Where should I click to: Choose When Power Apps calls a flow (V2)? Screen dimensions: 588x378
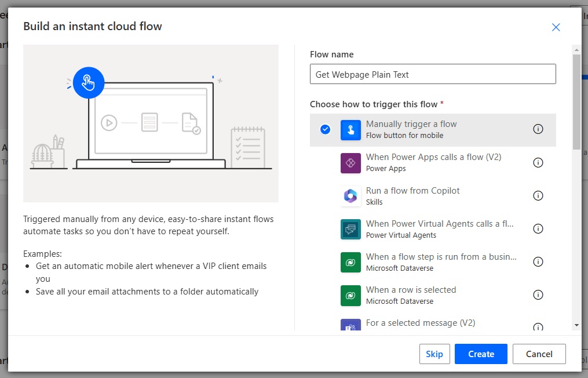click(x=433, y=163)
